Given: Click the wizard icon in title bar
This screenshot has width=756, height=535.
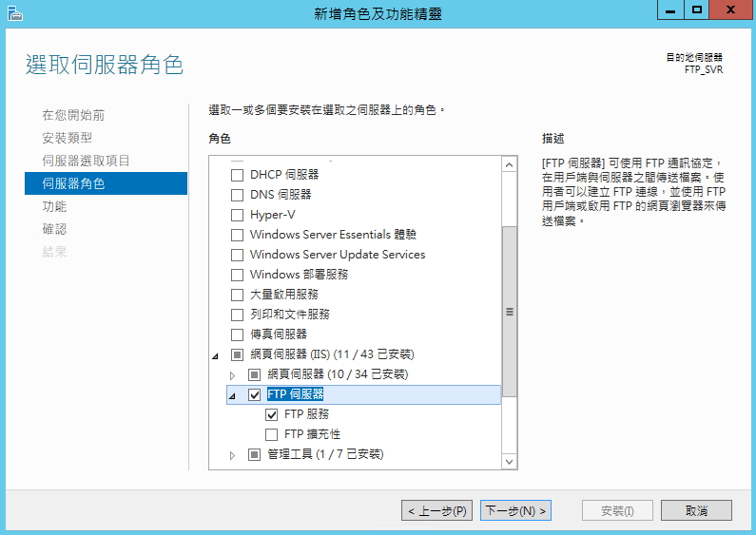Looking at the screenshot, I should [x=15, y=13].
